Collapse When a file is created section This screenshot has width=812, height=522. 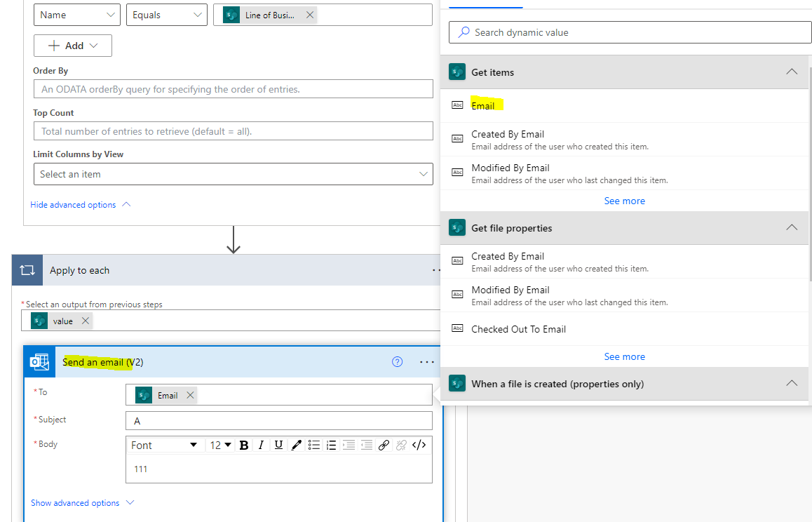(791, 383)
